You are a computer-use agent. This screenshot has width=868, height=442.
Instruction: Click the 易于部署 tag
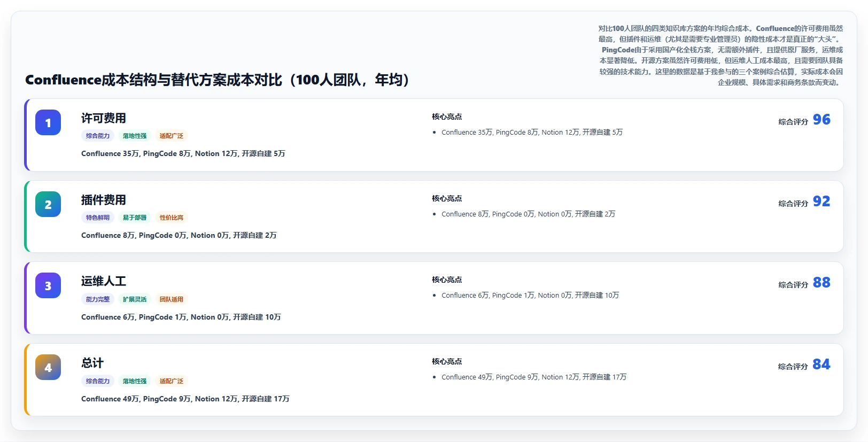(135, 218)
